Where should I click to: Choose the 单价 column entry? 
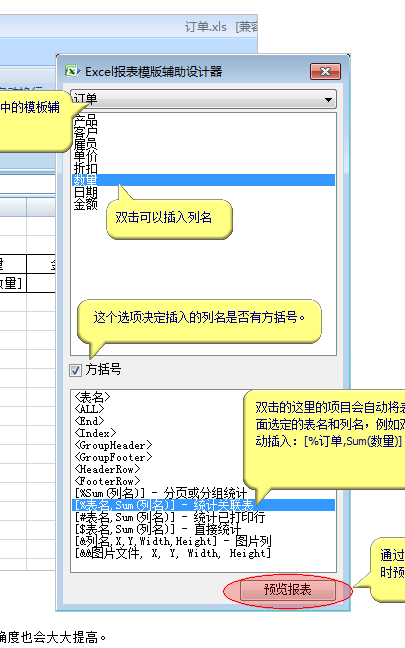[x=86, y=156]
